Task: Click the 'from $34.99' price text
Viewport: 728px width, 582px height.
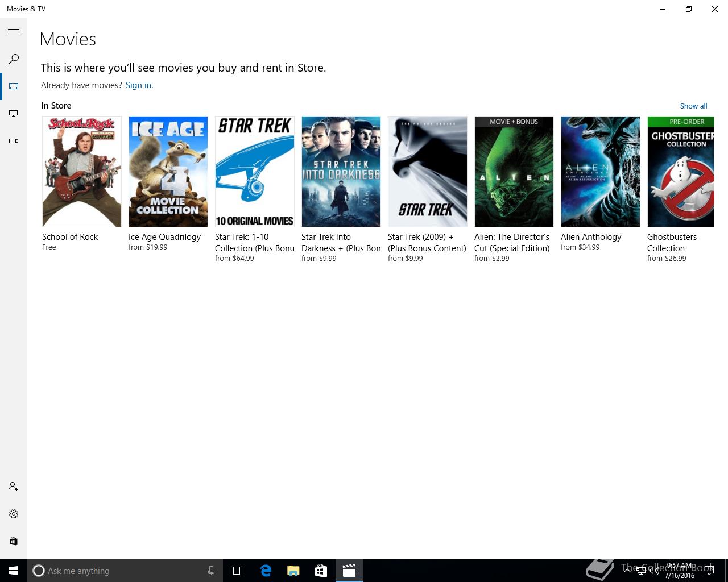Action: point(580,247)
